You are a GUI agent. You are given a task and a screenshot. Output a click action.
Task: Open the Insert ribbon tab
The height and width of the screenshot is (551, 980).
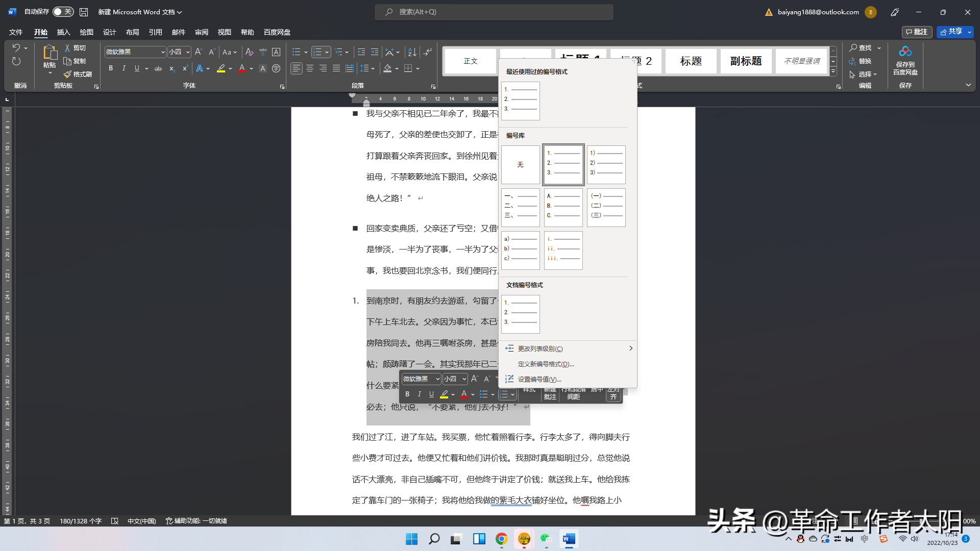(x=63, y=32)
